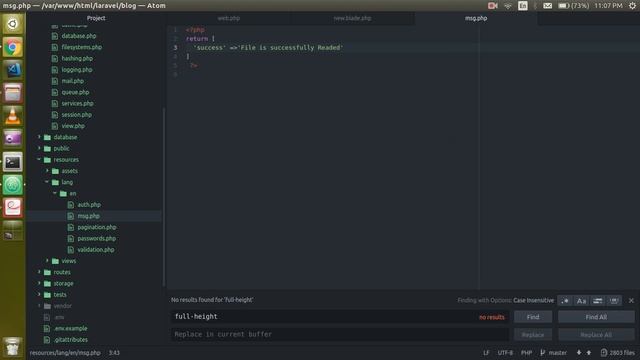640x360 pixels.
Task: Click the Find button
Action: (x=533, y=317)
